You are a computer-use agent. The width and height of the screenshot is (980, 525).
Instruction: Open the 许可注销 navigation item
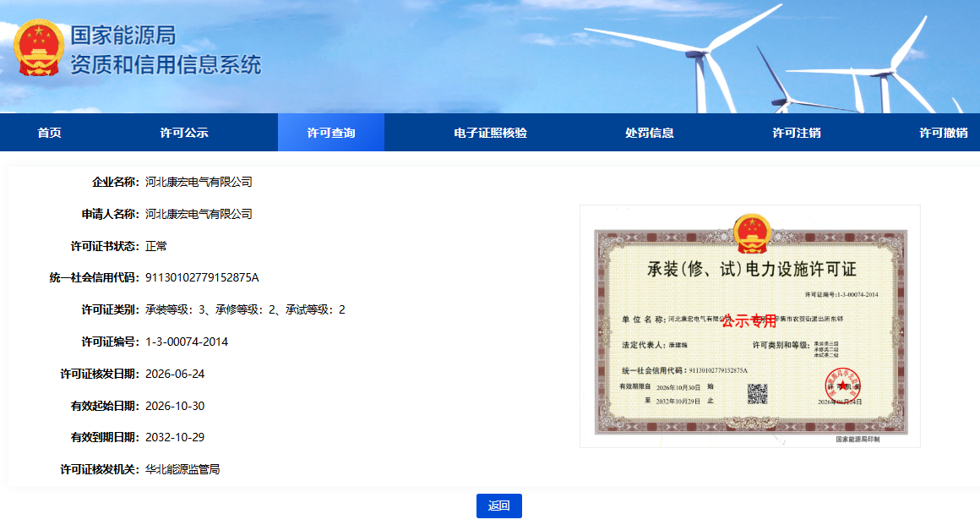796,133
